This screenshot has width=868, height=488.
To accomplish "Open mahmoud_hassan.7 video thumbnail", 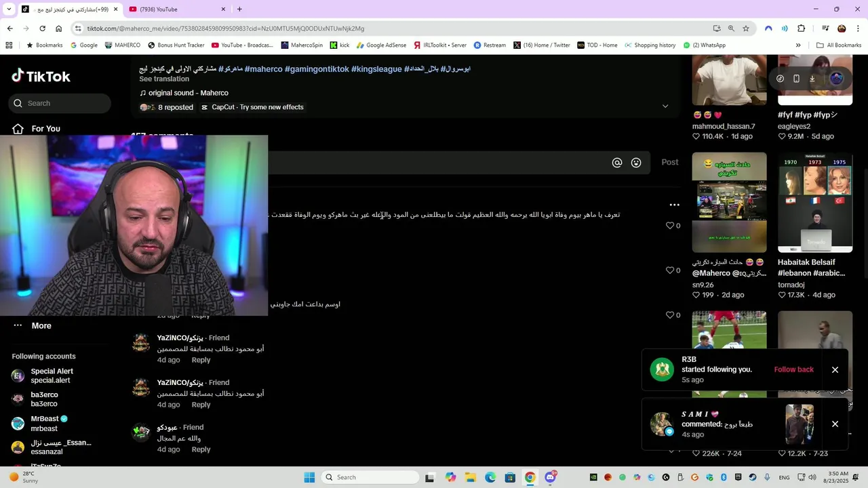I will tap(729, 81).
